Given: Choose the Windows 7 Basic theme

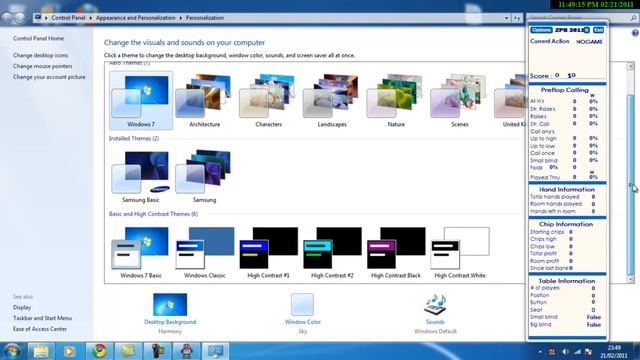Looking at the screenshot, I should coord(141,252).
